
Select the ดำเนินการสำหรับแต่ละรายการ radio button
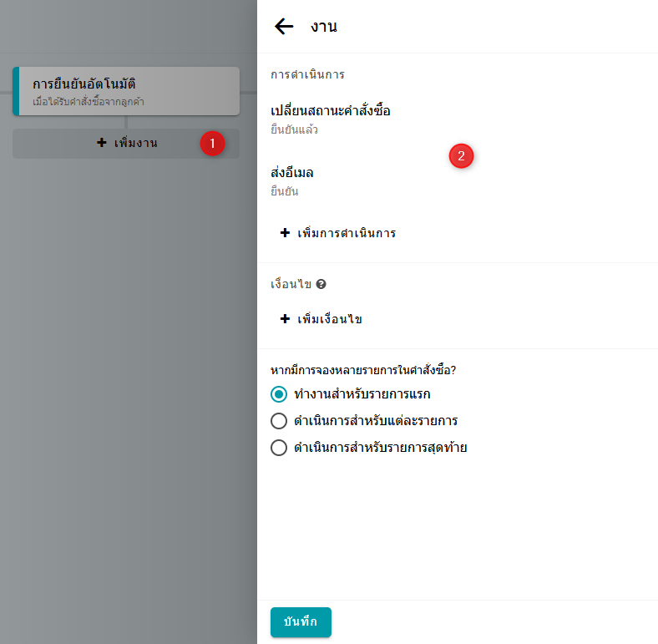[279, 420]
